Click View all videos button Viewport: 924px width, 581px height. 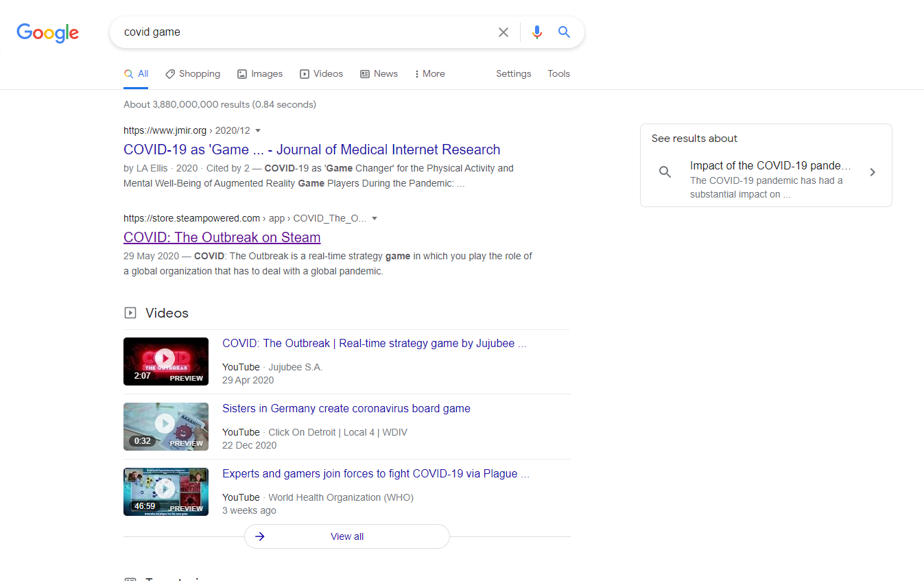pyautogui.click(x=347, y=536)
